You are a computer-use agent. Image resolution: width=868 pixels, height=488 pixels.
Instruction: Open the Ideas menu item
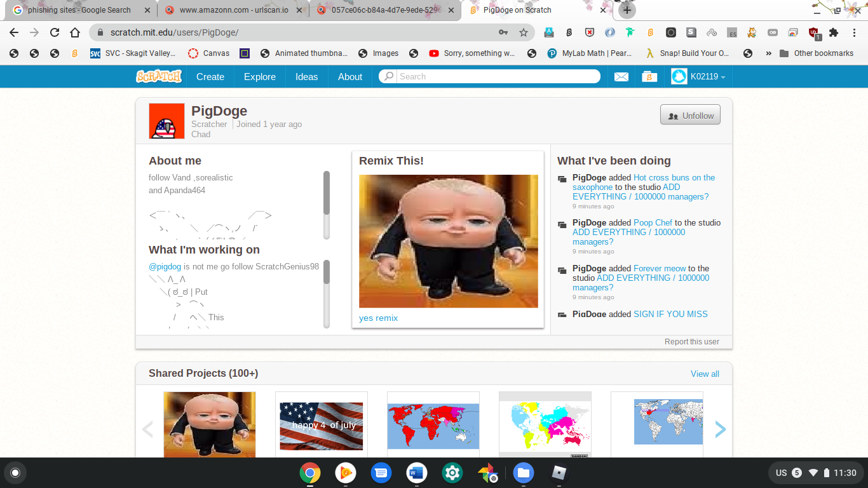[x=306, y=77]
